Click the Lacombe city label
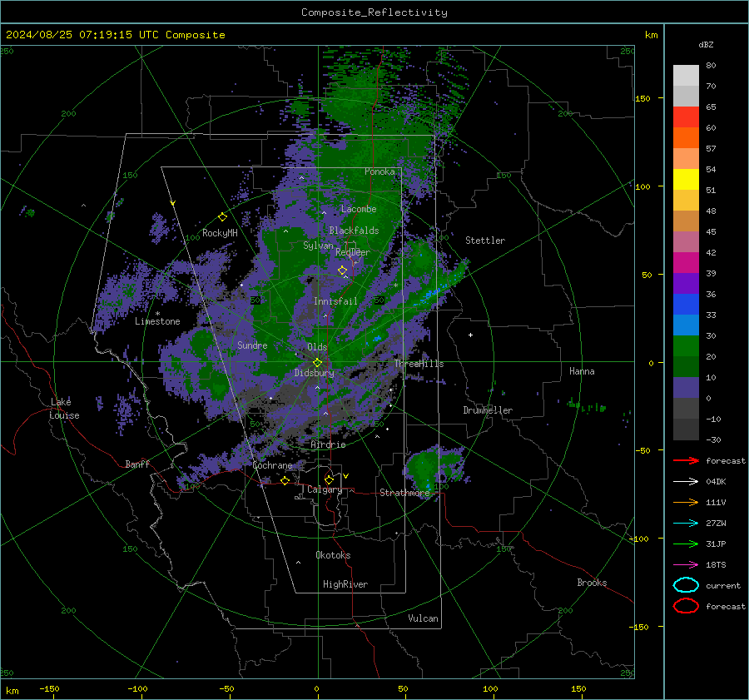 pyautogui.click(x=359, y=209)
